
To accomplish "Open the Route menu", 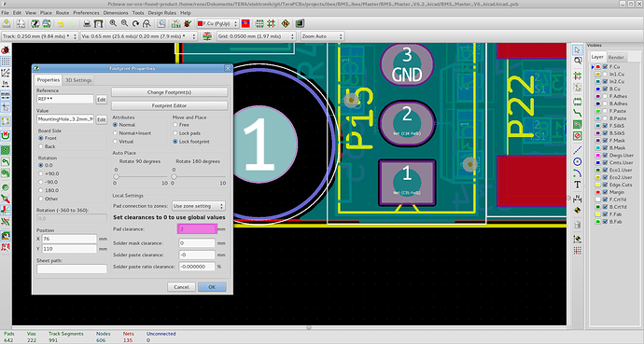I will click(x=63, y=13).
